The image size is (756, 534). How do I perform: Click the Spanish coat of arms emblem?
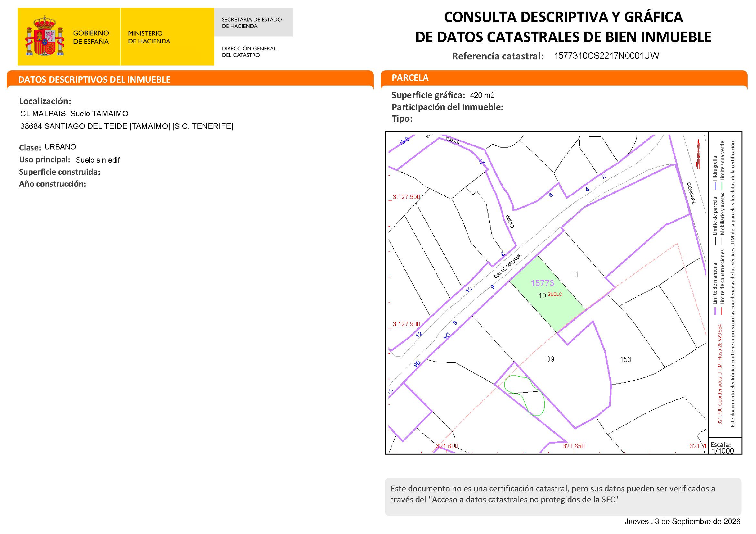coord(45,36)
